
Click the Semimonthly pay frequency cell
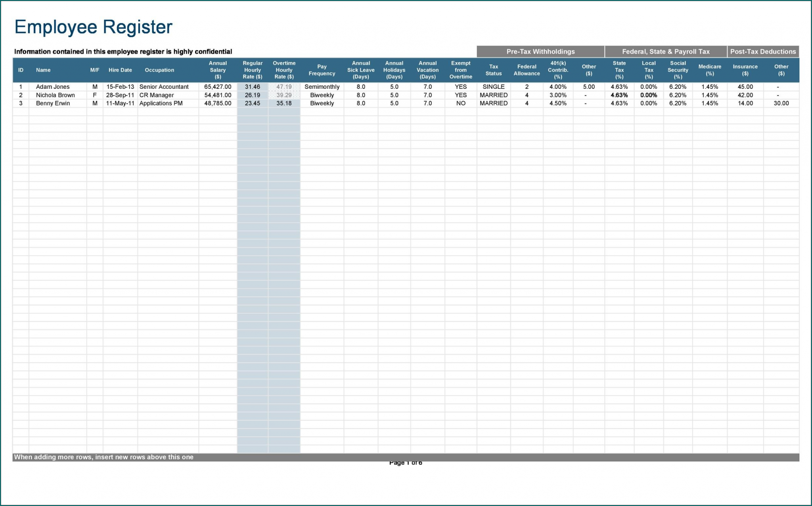[322, 86]
